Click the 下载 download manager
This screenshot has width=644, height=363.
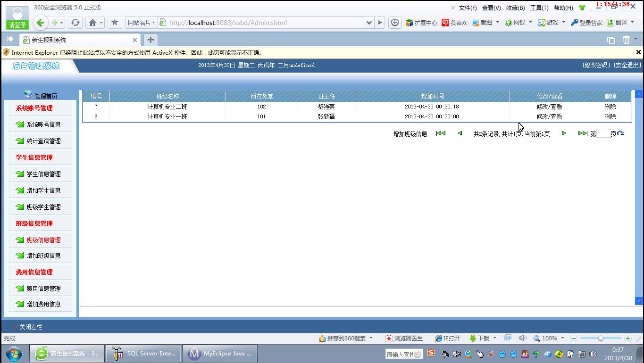click(480, 338)
